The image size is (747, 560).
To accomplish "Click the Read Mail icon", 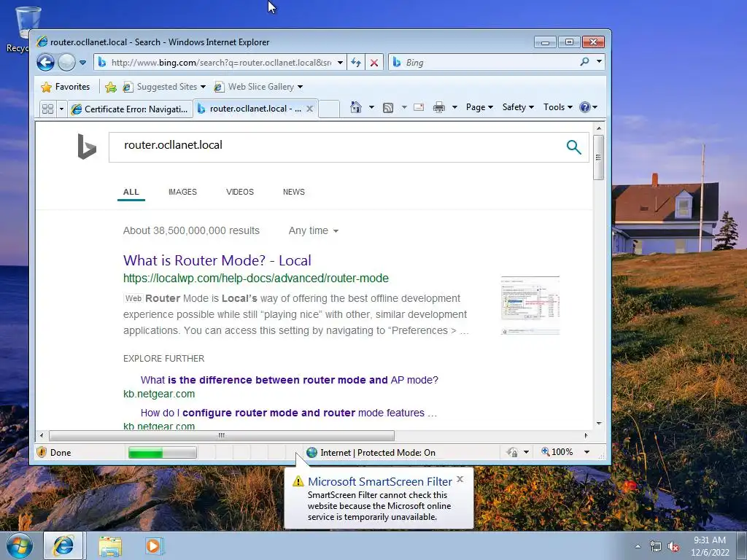I will click(x=419, y=107).
